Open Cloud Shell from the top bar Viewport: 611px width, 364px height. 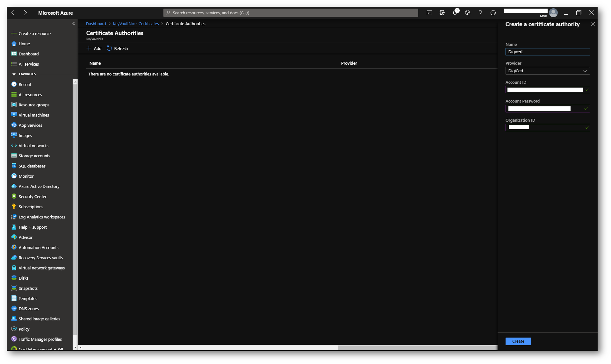(429, 13)
